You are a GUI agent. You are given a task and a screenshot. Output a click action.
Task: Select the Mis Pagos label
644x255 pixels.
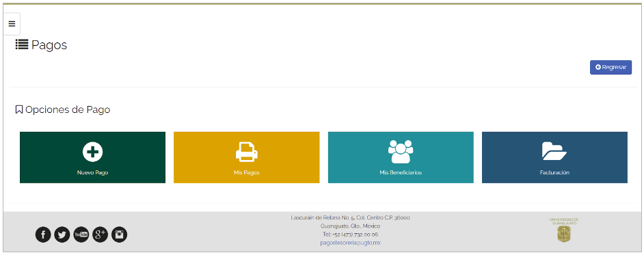246,172
